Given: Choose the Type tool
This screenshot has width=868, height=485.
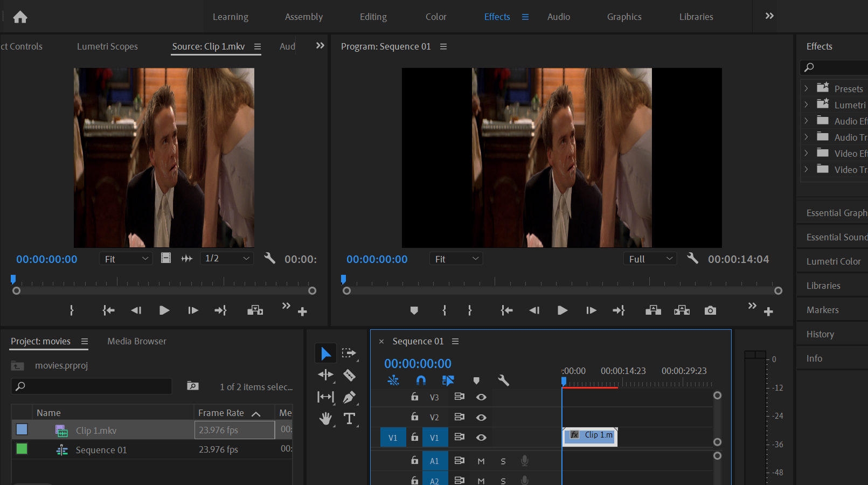Looking at the screenshot, I should [349, 419].
